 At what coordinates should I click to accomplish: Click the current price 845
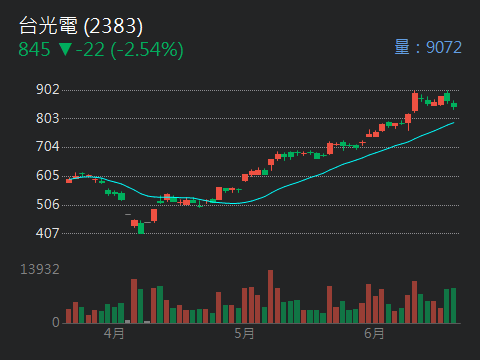pos(34,49)
